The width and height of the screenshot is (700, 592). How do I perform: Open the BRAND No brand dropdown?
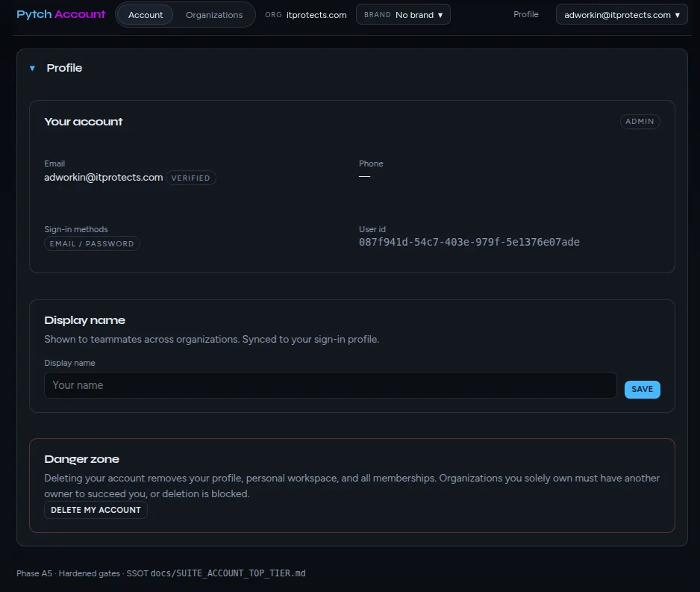403,15
